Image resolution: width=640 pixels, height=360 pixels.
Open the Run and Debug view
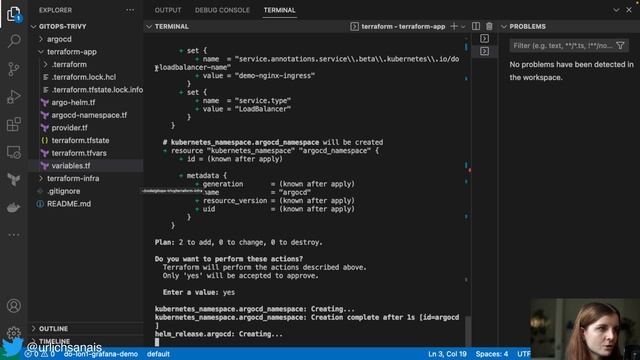(13, 97)
